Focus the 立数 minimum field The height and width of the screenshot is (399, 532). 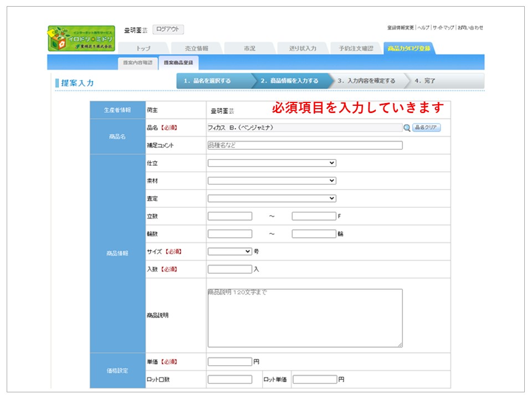pos(229,216)
